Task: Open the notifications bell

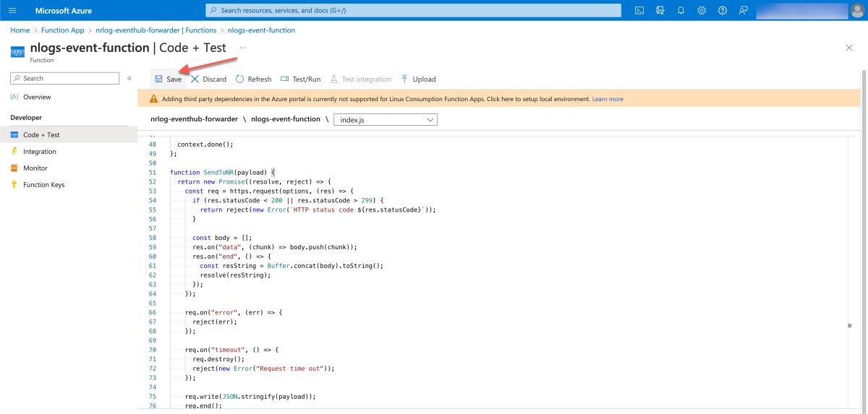Action: tap(681, 10)
